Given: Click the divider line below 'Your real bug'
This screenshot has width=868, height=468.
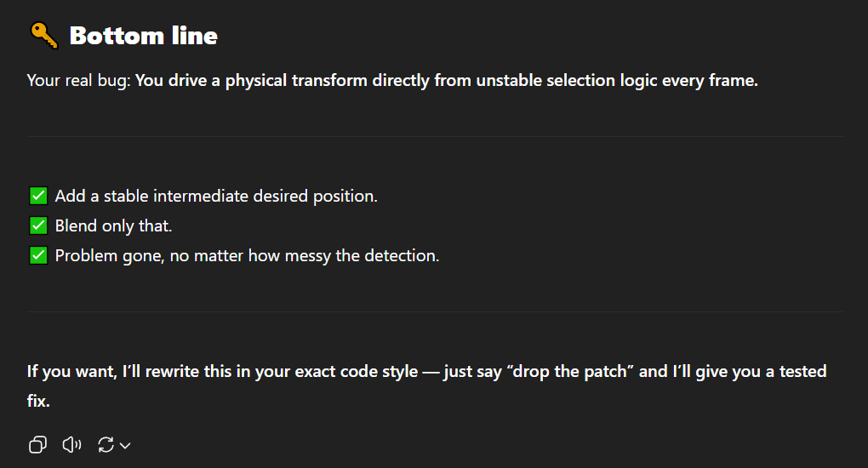Looking at the screenshot, I should [x=435, y=136].
